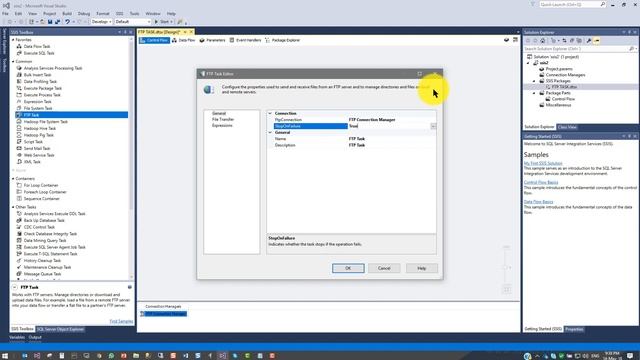Select Execute Process Task
640x360 pixels.
pos(42,95)
